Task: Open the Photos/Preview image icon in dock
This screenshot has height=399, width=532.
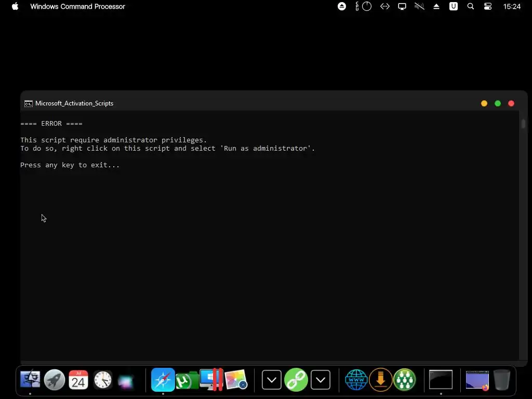Action: 236,379
